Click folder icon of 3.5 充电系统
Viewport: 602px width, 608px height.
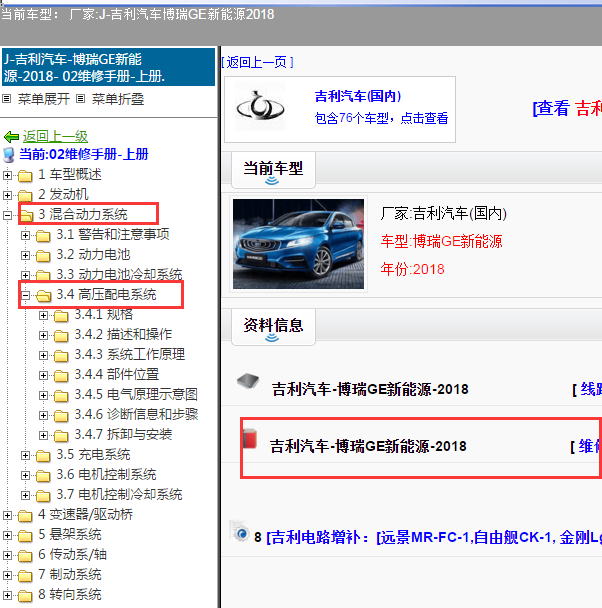click(x=43, y=456)
